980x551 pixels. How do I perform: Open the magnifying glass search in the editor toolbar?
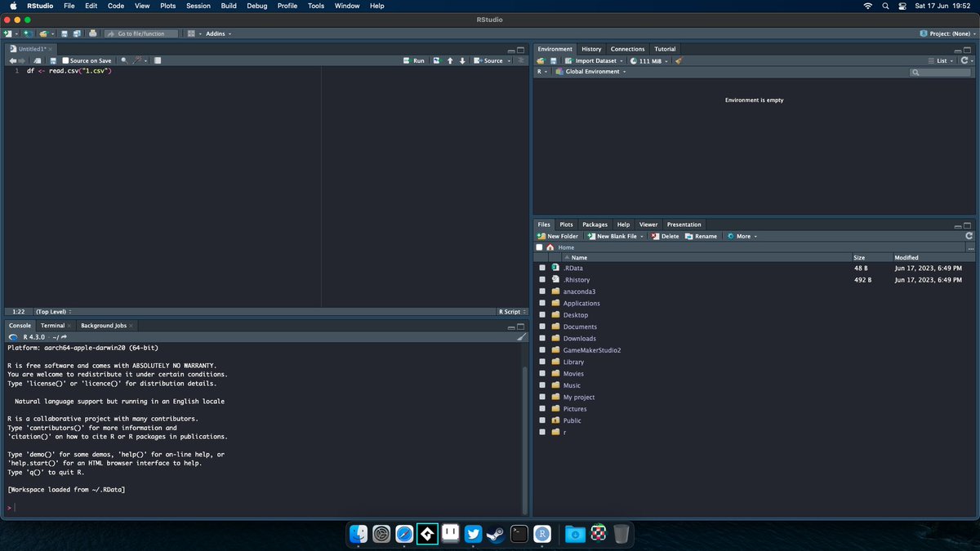coord(124,60)
